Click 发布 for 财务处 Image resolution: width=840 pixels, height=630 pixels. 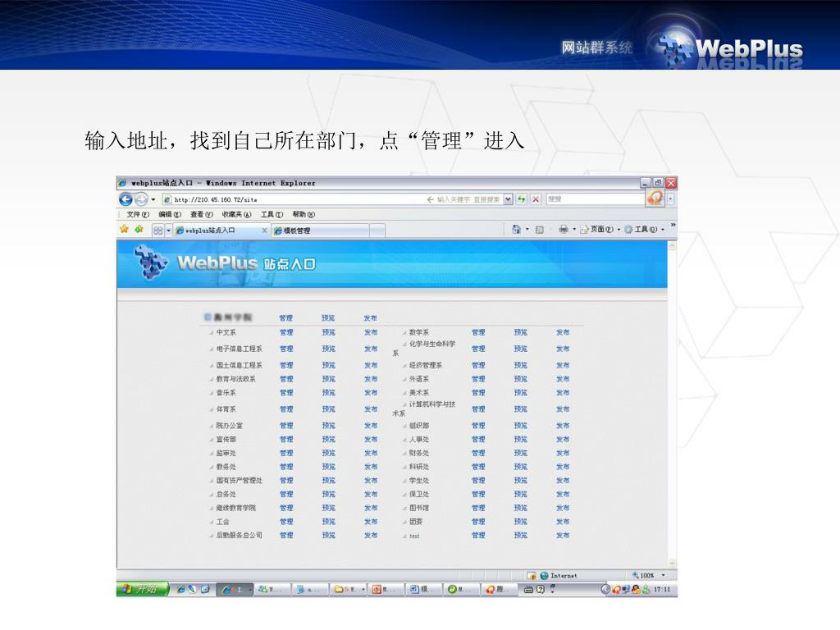563,453
